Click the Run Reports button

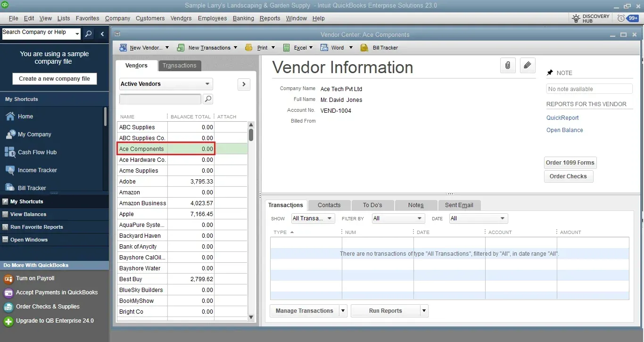click(x=386, y=311)
